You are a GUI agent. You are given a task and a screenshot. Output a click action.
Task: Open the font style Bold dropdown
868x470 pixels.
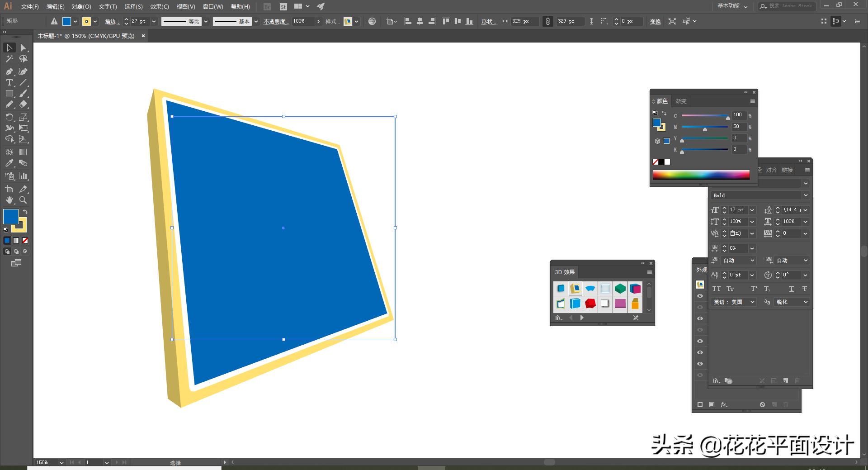pos(805,195)
